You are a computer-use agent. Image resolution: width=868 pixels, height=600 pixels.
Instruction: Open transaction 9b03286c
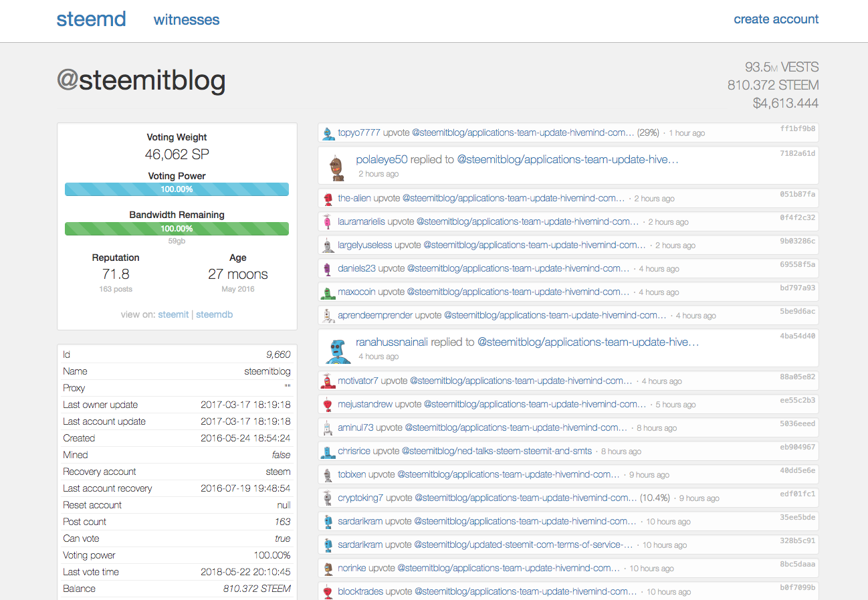coord(798,241)
